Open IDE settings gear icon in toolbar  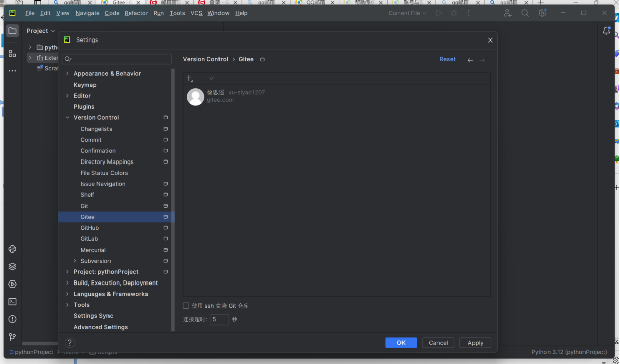(x=542, y=13)
